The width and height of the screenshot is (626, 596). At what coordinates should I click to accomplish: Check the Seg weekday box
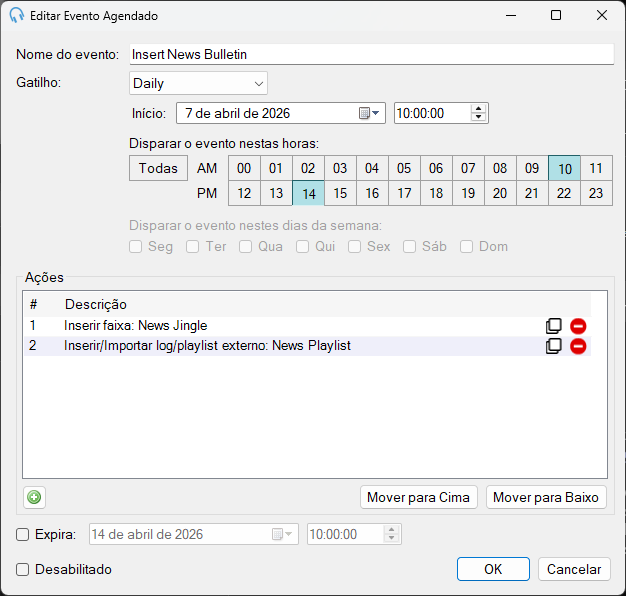pos(136,247)
